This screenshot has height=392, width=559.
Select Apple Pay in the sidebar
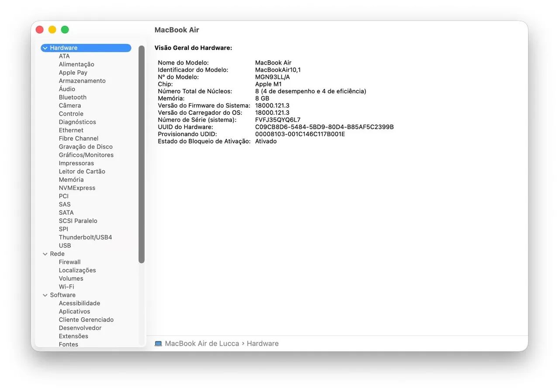[73, 72]
